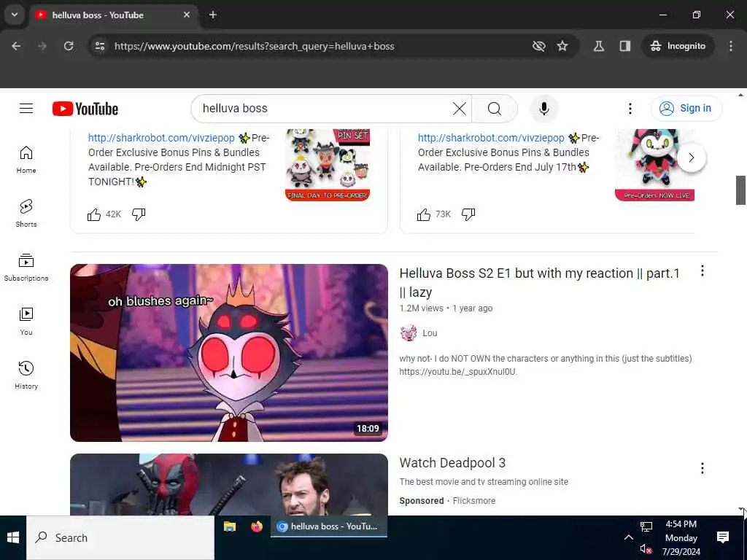The height and width of the screenshot is (560, 747).
Task: Launch Firefox from the taskbar
Action: tap(257, 526)
